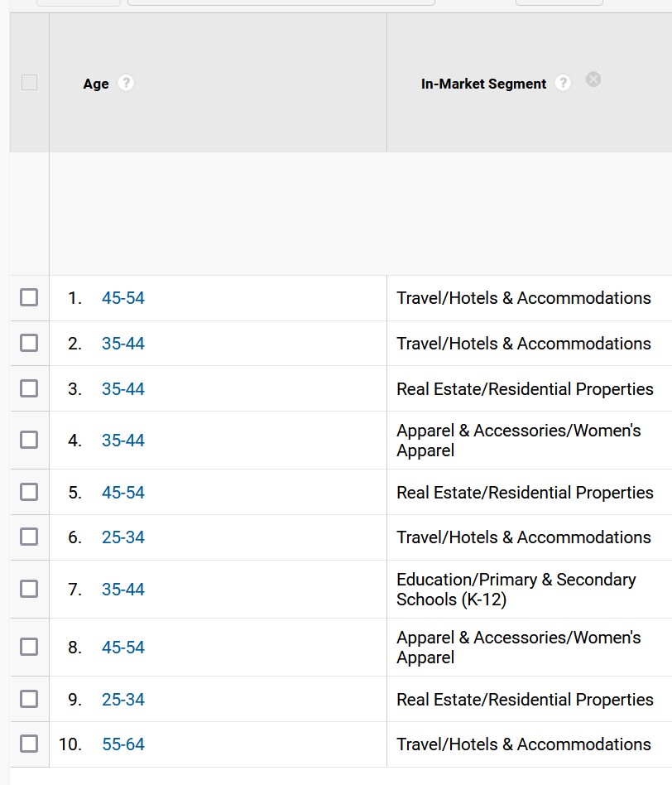
Task: Open help icon beside In-Market Segment
Action: [563, 83]
